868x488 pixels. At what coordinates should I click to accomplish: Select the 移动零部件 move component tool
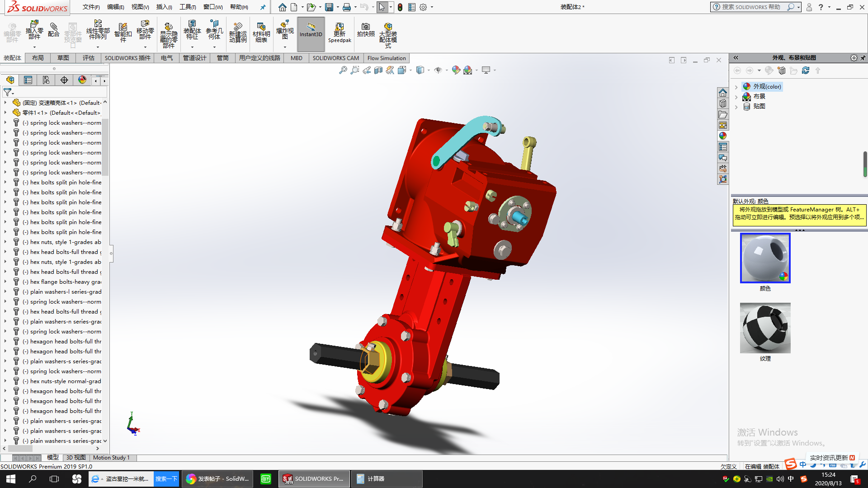click(x=145, y=30)
